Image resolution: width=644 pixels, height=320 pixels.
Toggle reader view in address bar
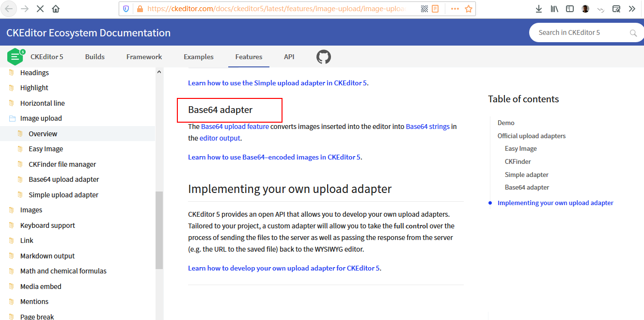[435, 9]
